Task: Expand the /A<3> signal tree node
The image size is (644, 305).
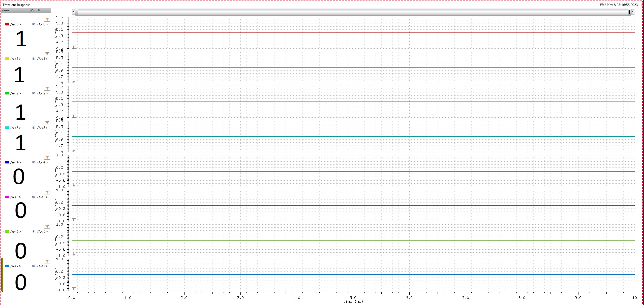Action: (x=3, y=128)
